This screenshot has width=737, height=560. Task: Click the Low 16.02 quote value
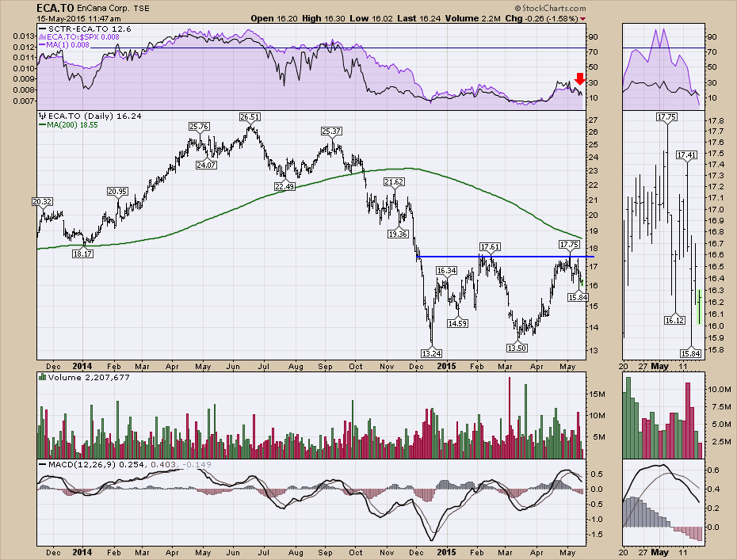click(371, 18)
